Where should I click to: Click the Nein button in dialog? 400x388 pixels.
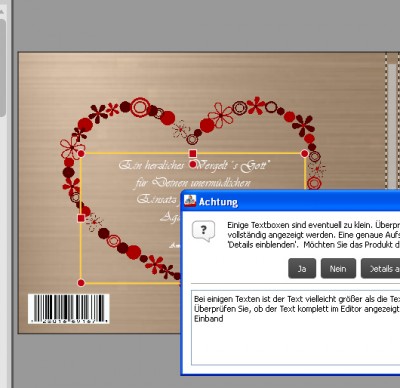click(338, 268)
